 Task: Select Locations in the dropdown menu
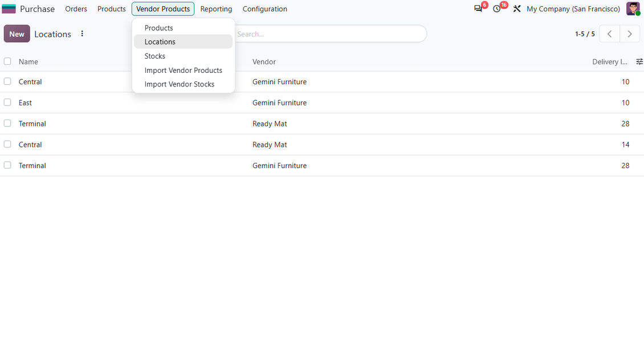click(183, 42)
